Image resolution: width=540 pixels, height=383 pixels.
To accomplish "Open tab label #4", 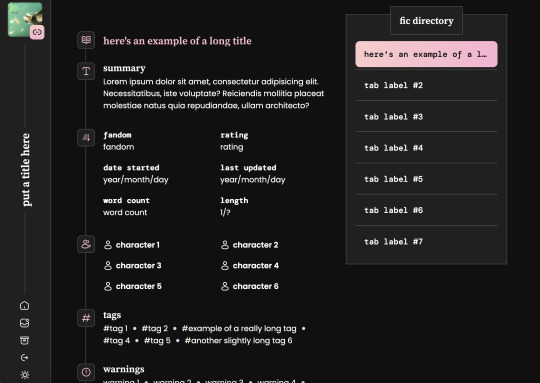I will pyautogui.click(x=426, y=148).
